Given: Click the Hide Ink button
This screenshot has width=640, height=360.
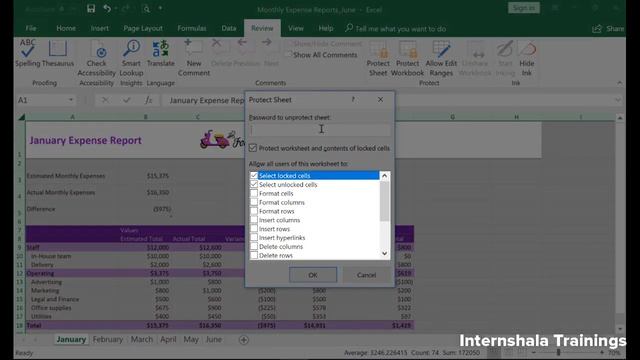Looking at the screenshot, I should click(x=527, y=58).
